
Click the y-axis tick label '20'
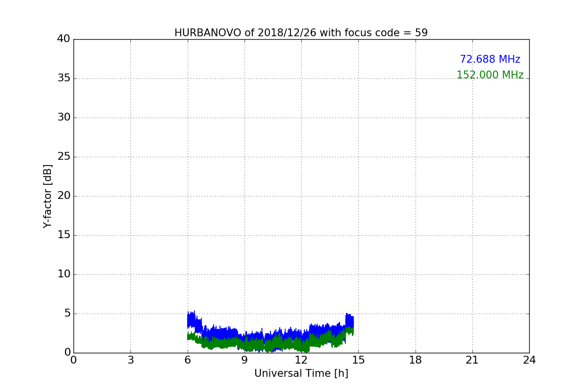point(64,196)
